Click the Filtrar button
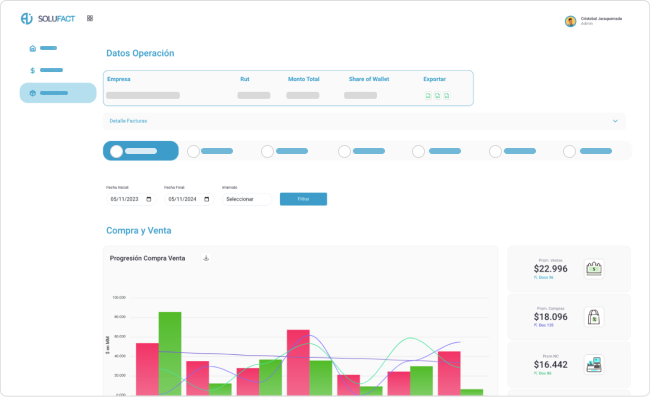Image resolution: width=650 pixels, height=397 pixels. pyautogui.click(x=303, y=199)
